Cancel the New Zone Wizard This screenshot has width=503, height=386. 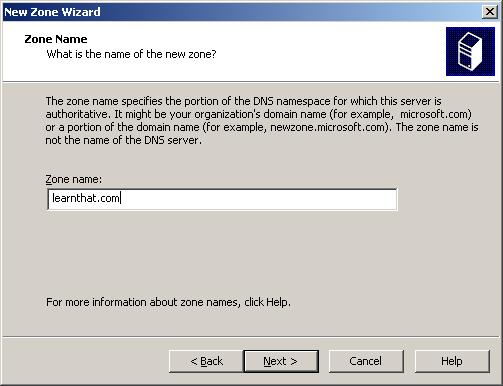tap(366, 361)
